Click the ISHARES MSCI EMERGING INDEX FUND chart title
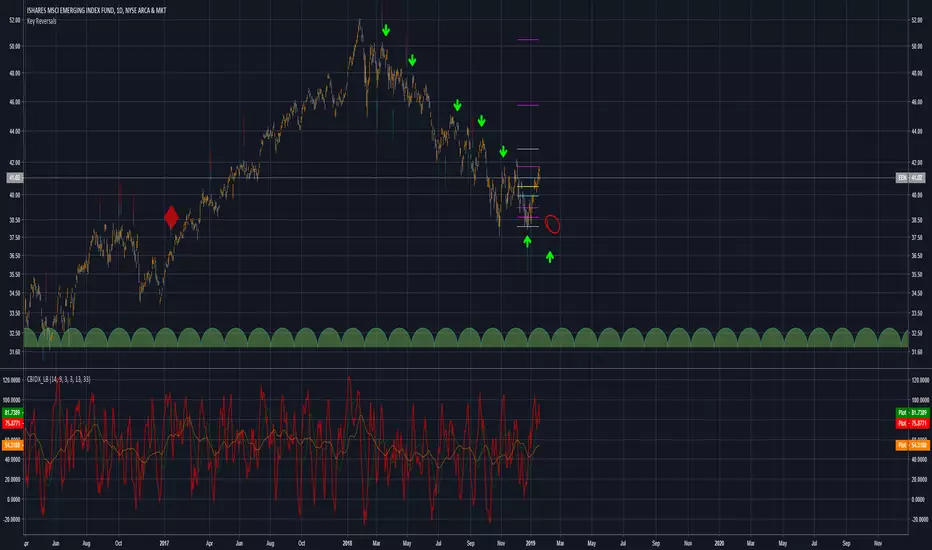932x550 pixels. coord(96,11)
